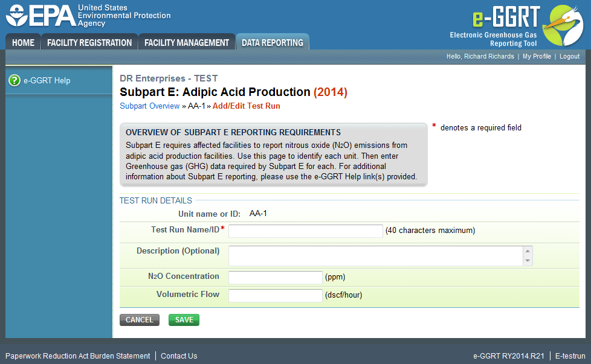Switch to the DATA REPORTING tab
Screen dimensions: 591x364
pyautogui.click(x=273, y=42)
